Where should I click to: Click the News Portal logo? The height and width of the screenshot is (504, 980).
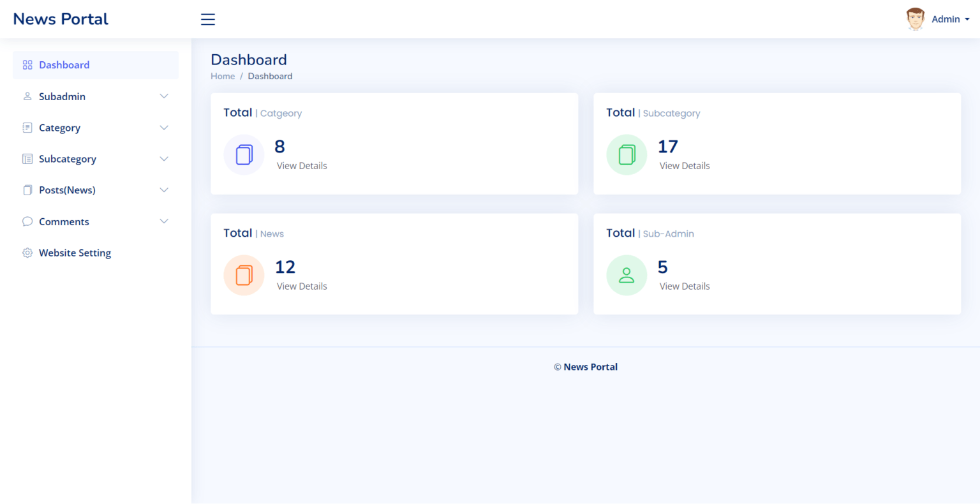(x=60, y=19)
